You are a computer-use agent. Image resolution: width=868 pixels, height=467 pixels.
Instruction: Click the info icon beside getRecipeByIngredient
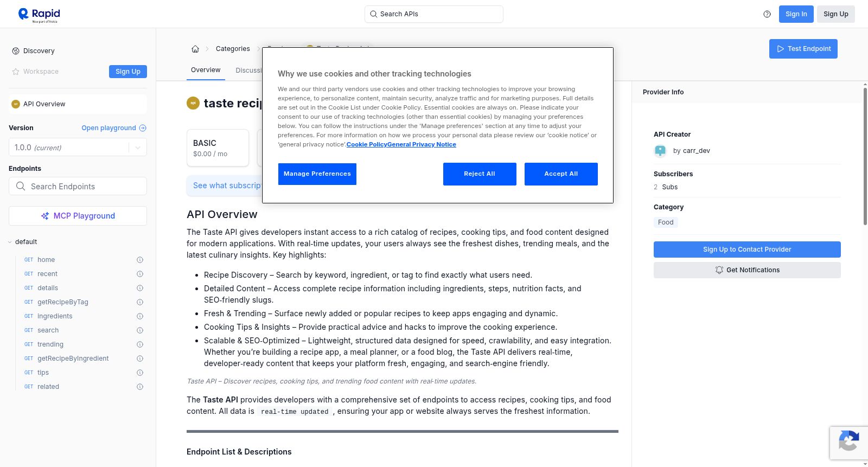(x=140, y=359)
